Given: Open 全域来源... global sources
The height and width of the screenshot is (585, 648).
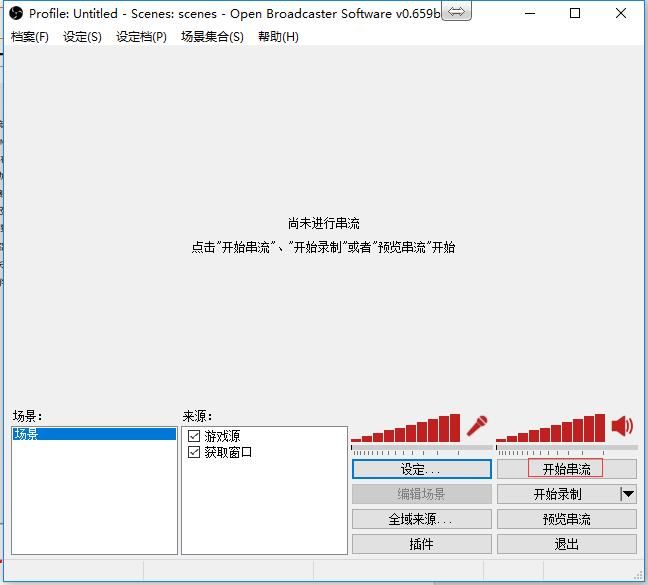Looking at the screenshot, I should (x=422, y=519).
